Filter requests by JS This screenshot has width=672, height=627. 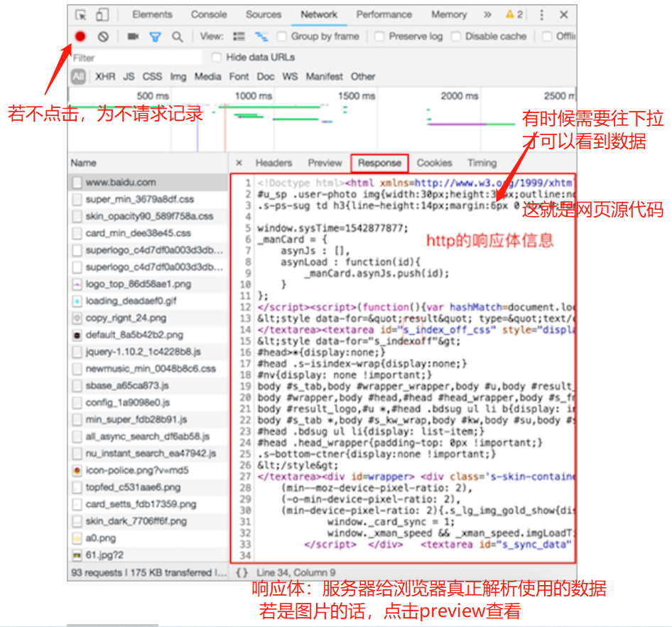tap(129, 77)
